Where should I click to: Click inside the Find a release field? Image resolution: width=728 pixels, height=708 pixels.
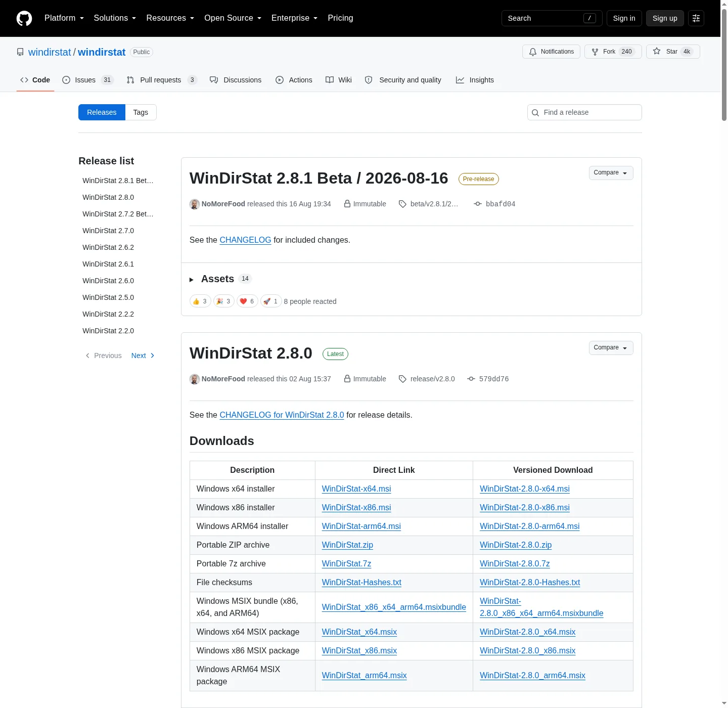pyautogui.click(x=584, y=112)
